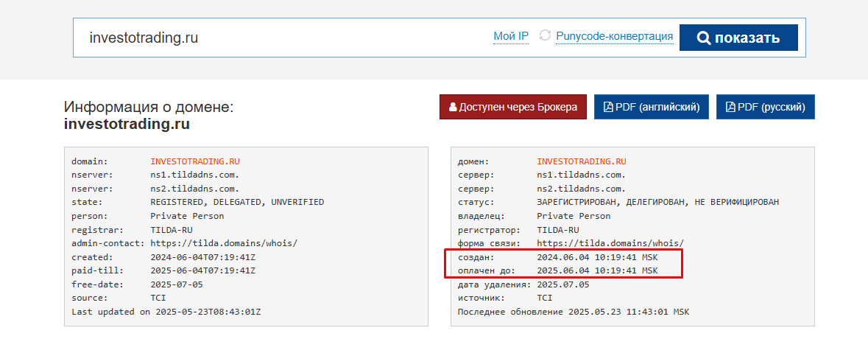The height and width of the screenshot is (339, 868).
Task: Open the Мой IP link
Action: [x=511, y=37]
